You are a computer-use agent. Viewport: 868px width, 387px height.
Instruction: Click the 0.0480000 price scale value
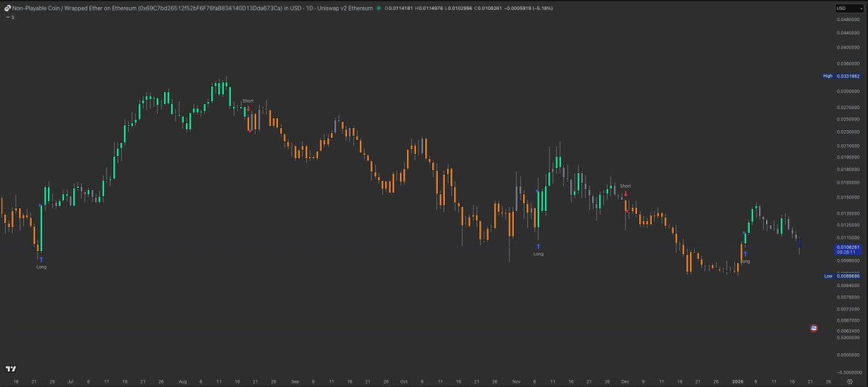point(848,20)
